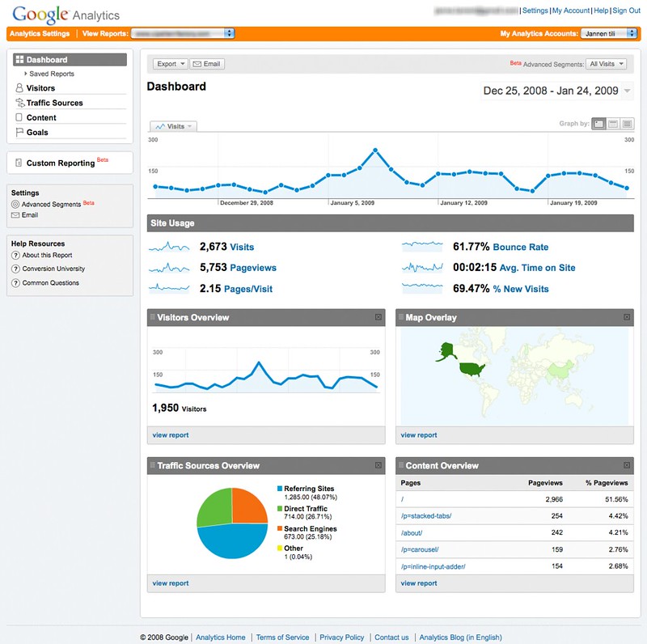Expand the date range picker arrow
647x644 pixels.
pos(628,91)
